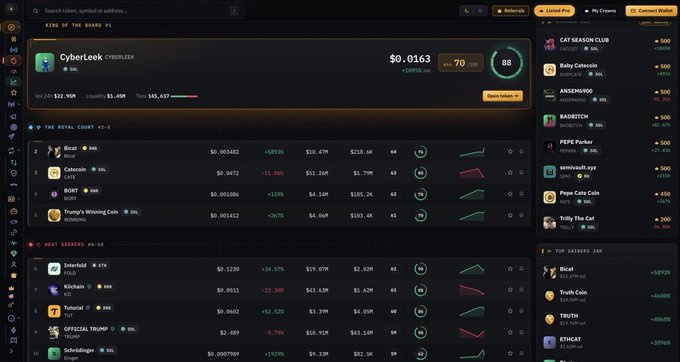Click the 70 score badge on CyberLeek
The height and width of the screenshot is (362, 680).
click(461, 63)
